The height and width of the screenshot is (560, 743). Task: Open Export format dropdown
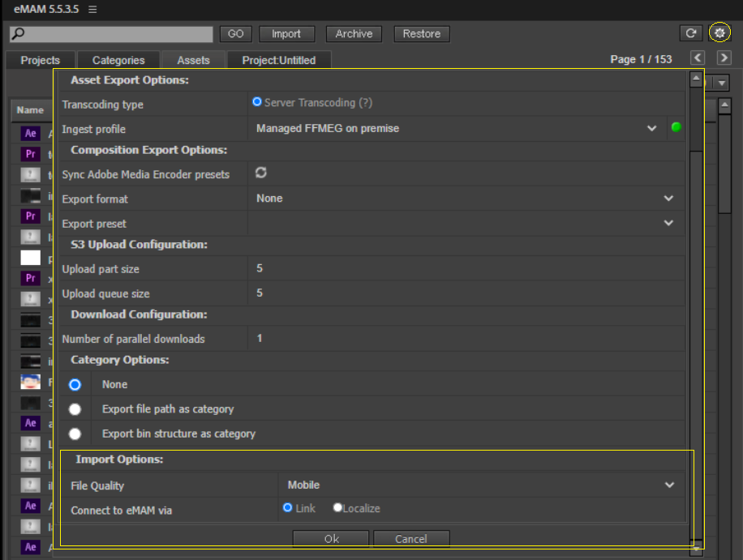tap(466, 199)
